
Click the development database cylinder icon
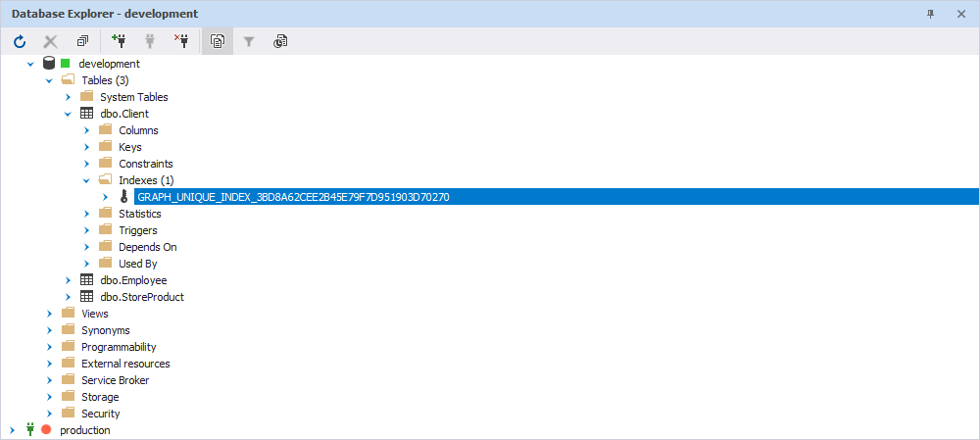point(49,63)
